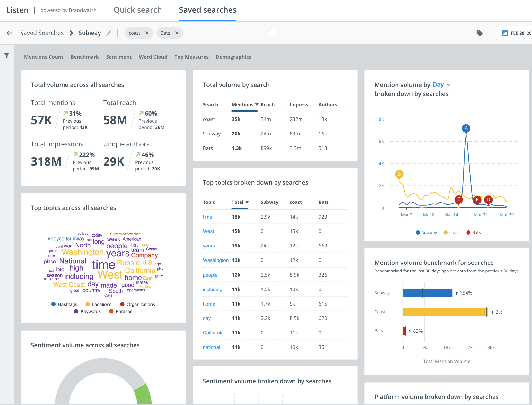Toggle Hashtags in word cloud legend

(x=64, y=304)
